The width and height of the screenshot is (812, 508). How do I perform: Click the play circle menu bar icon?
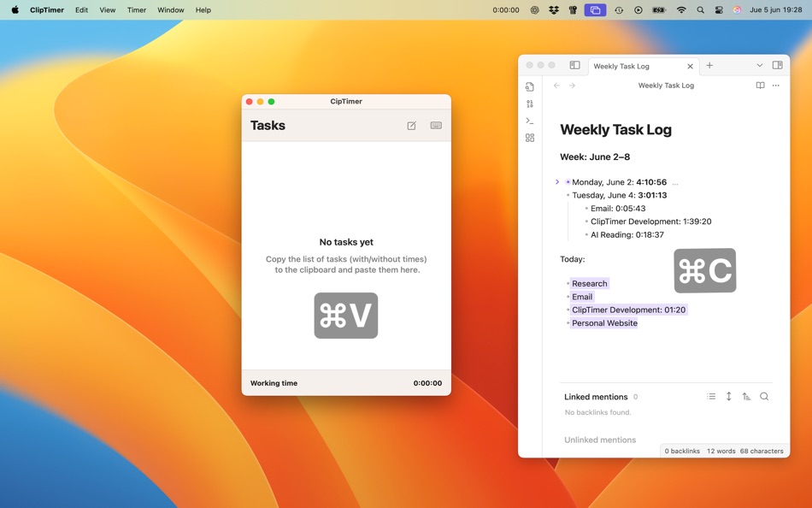coord(638,10)
